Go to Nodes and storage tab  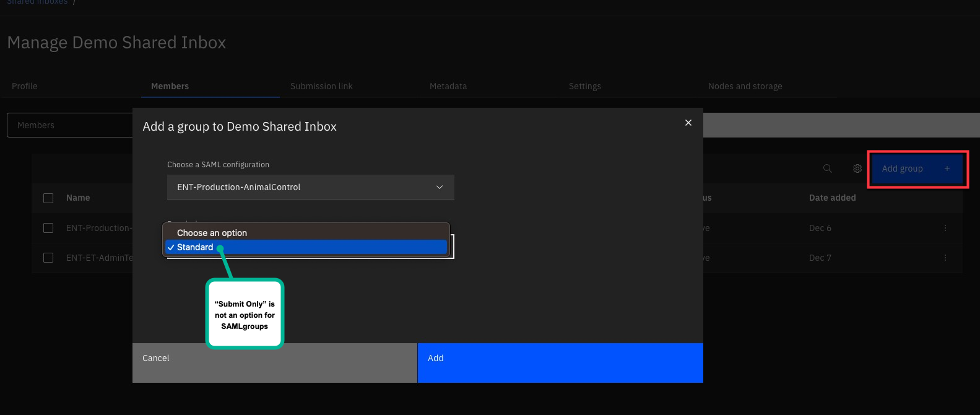[745, 86]
